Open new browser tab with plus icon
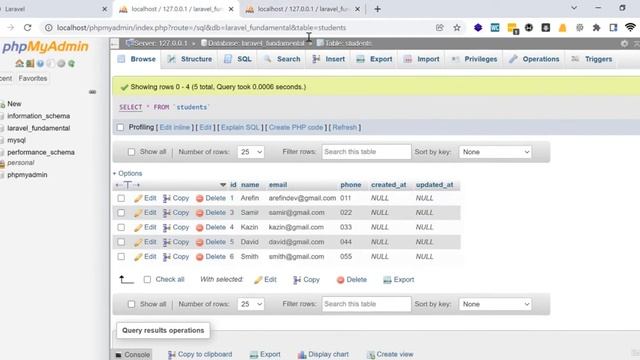 click(x=377, y=9)
